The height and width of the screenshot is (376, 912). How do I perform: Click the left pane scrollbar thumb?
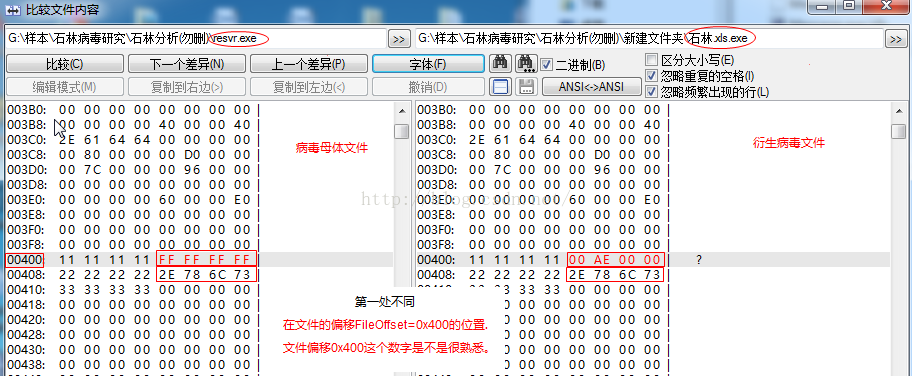(x=401, y=132)
